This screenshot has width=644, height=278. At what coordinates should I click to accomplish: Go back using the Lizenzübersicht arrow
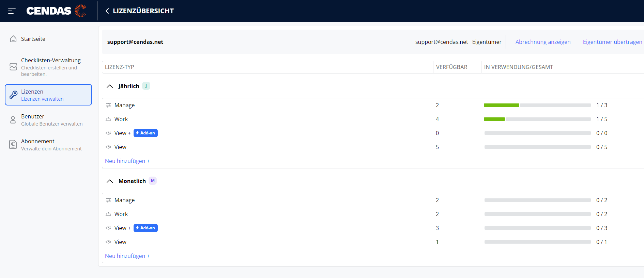[x=107, y=11]
